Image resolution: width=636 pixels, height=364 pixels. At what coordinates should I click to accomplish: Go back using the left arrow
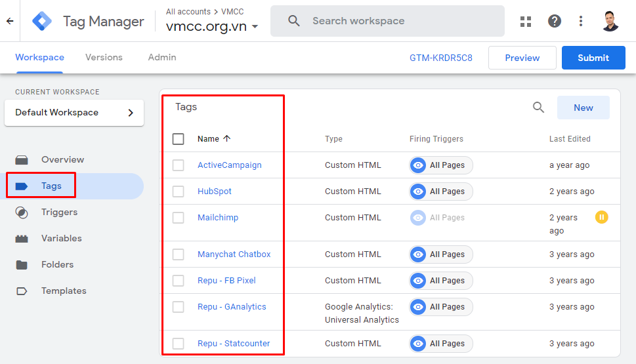10,21
